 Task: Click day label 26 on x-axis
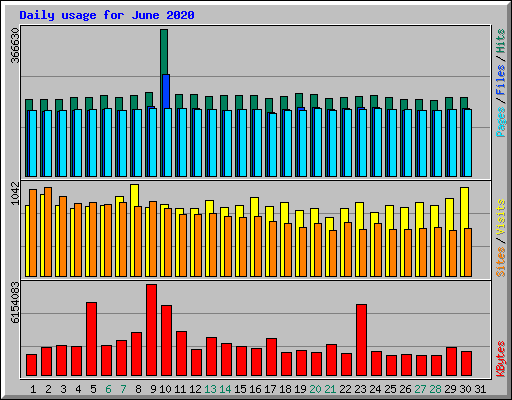[x=405, y=389]
